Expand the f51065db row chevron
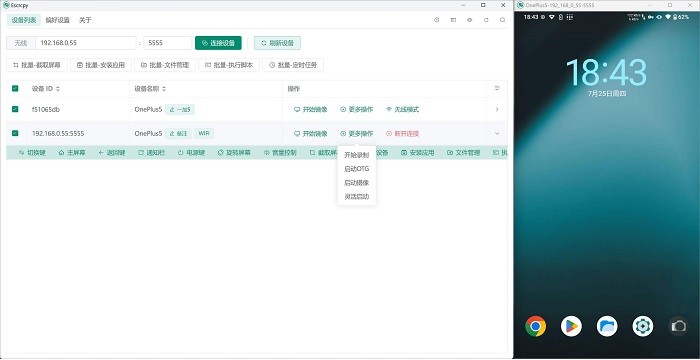This screenshot has width=700, height=360. pyautogui.click(x=497, y=109)
